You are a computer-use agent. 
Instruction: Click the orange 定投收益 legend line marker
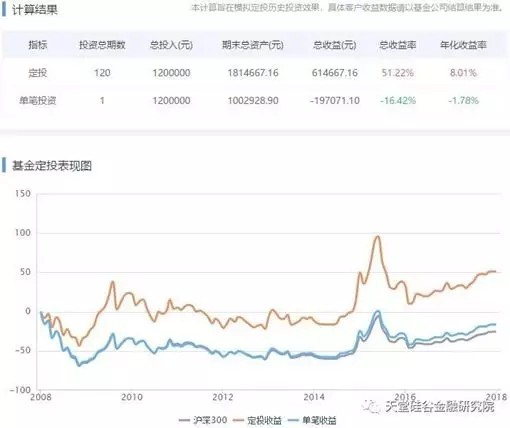click(239, 420)
